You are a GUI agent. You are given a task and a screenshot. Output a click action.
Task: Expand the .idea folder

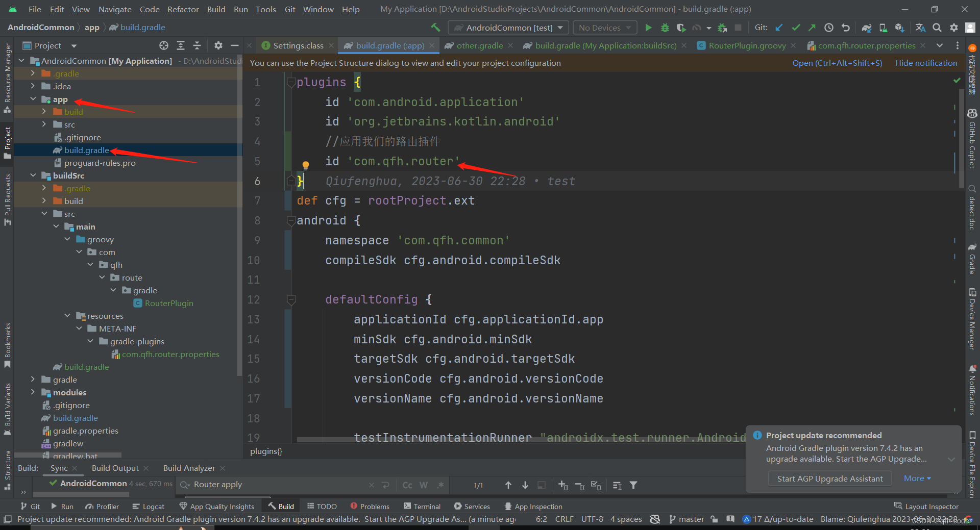pyautogui.click(x=33, y=86)
